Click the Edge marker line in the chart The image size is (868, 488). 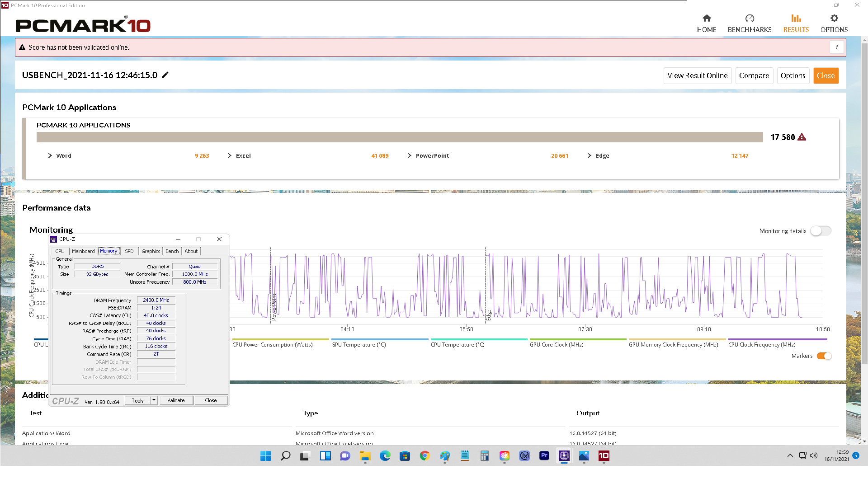pos(486,285)
